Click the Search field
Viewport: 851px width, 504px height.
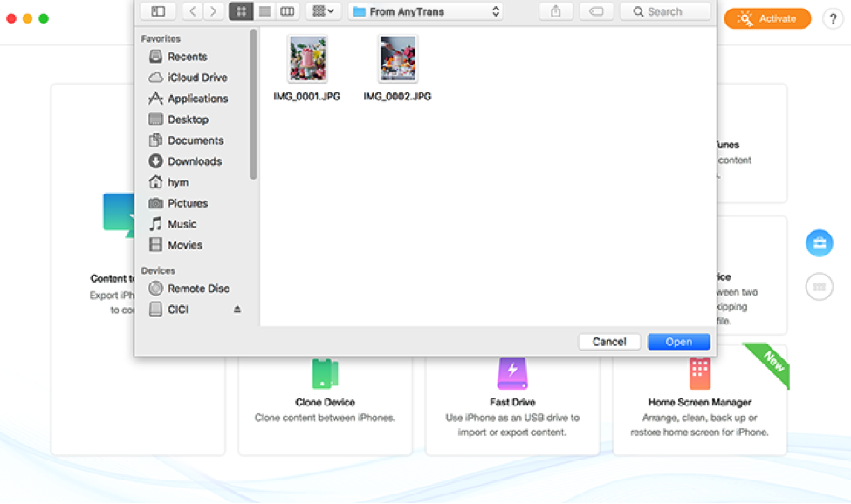pos(665,11)
